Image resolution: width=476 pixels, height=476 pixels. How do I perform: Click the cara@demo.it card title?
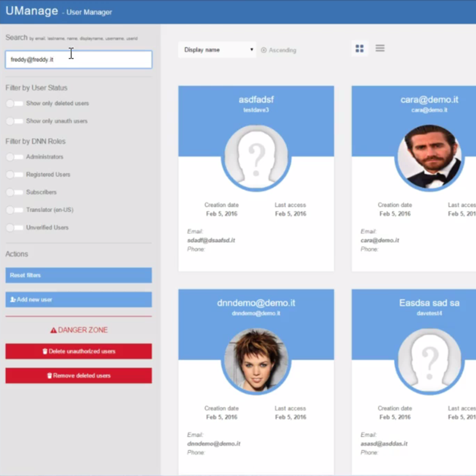click(x=429, y=99)
